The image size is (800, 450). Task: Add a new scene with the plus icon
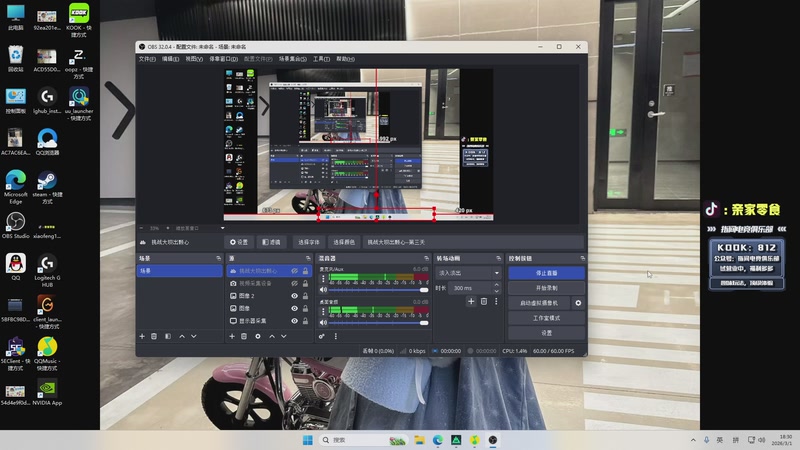(x=142, y=336)
